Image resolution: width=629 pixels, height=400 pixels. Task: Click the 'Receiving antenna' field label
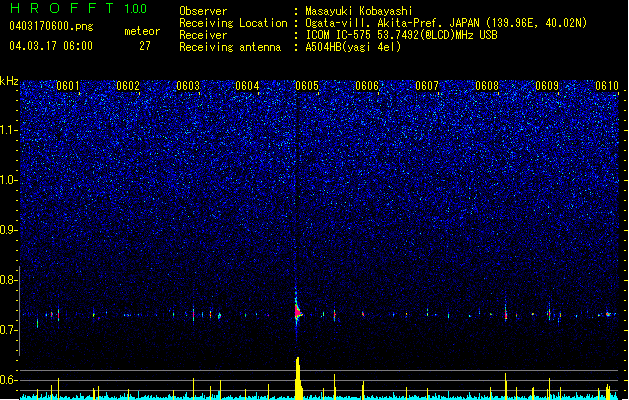230,47
